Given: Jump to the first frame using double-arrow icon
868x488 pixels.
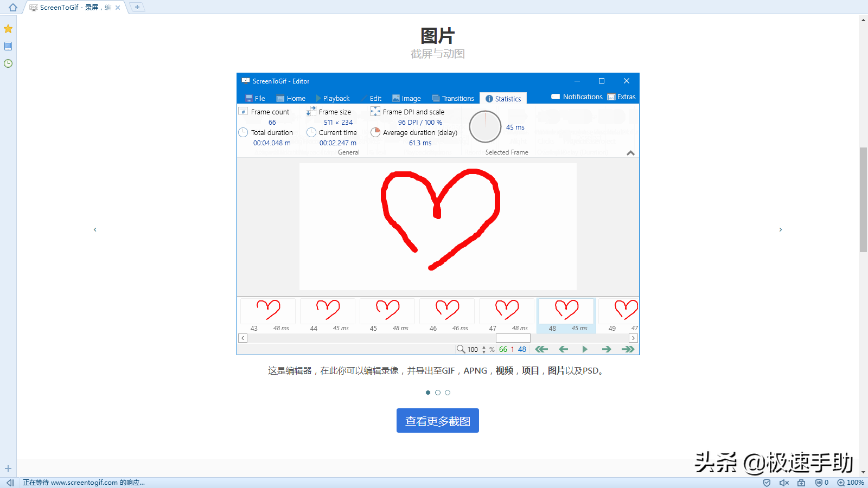Looking at the screenshot, I should (541, 349).
